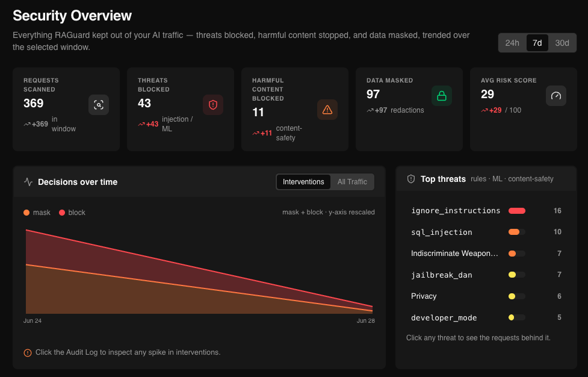588x377 pixels.
Task: Switch chart to All Traffic
Action: click(x=352, y=182)
